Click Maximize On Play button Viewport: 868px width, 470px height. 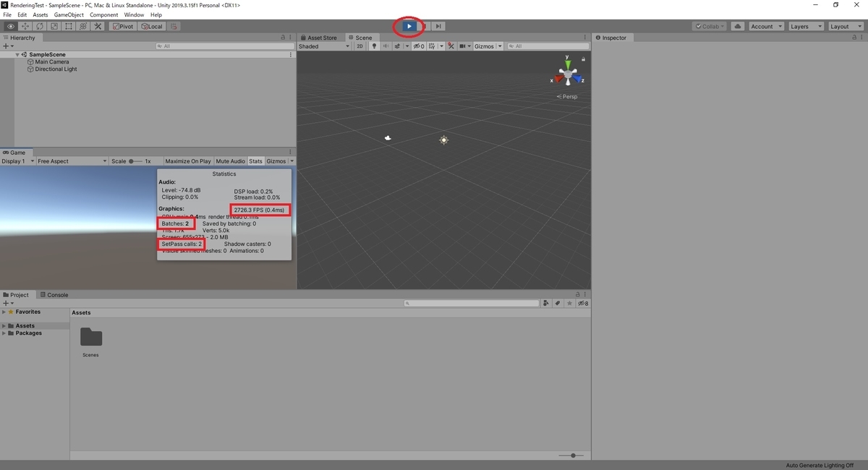tap(187, 161)
